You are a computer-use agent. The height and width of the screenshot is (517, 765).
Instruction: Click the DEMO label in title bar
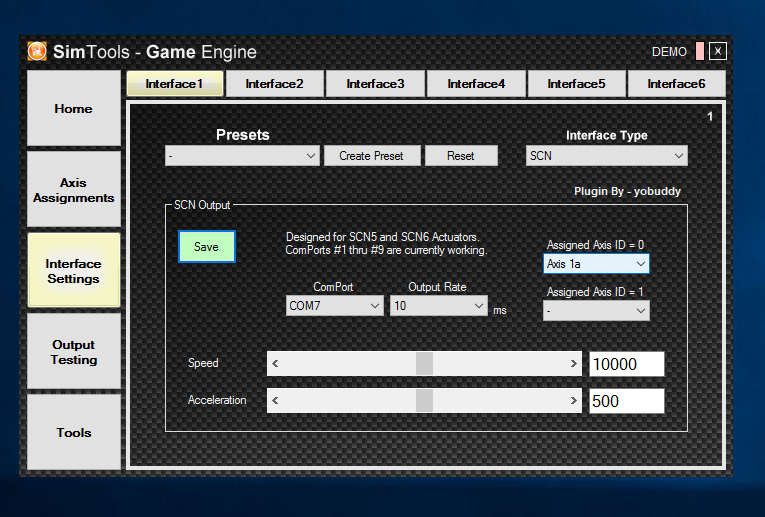tap(669, 52)
